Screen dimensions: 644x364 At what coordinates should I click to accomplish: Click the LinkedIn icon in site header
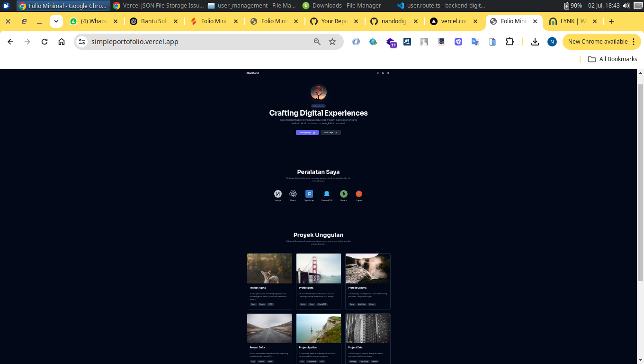pos(383,73)
